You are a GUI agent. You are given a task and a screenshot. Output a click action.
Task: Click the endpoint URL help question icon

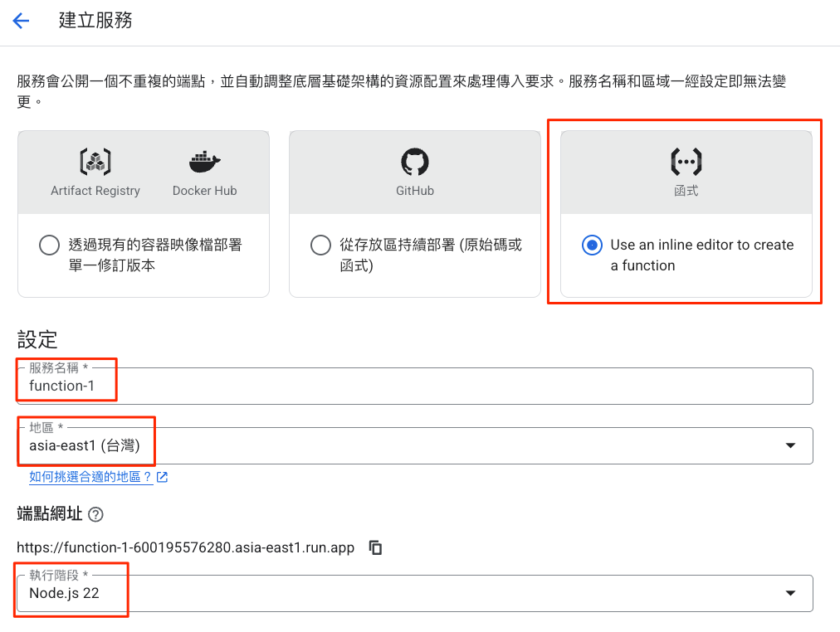[x=95, y=514]
